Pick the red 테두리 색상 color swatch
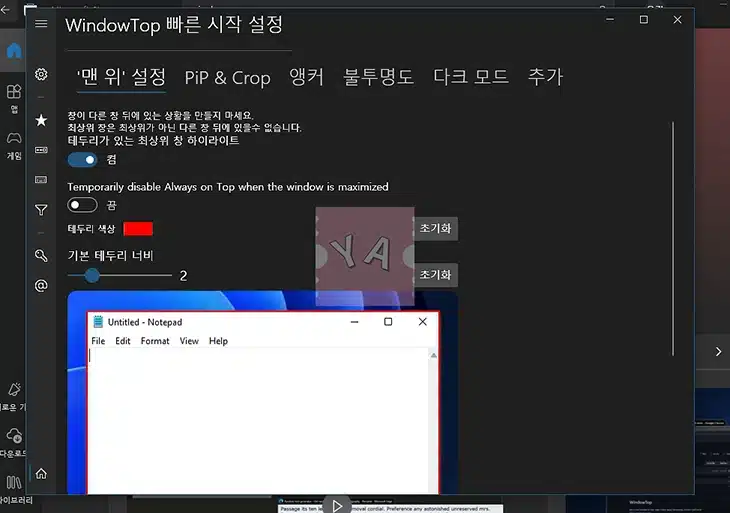Screen dimensions: 730x513 (x=138, y=229)
